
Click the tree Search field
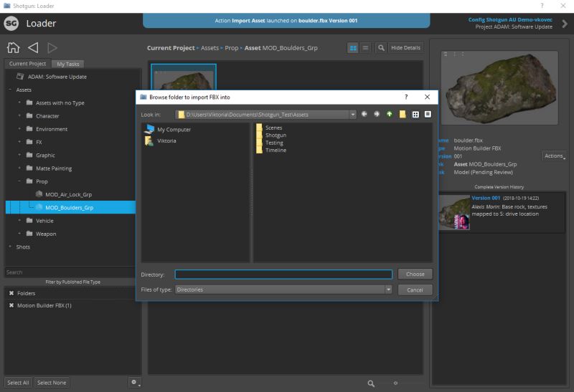click(70, 272)
